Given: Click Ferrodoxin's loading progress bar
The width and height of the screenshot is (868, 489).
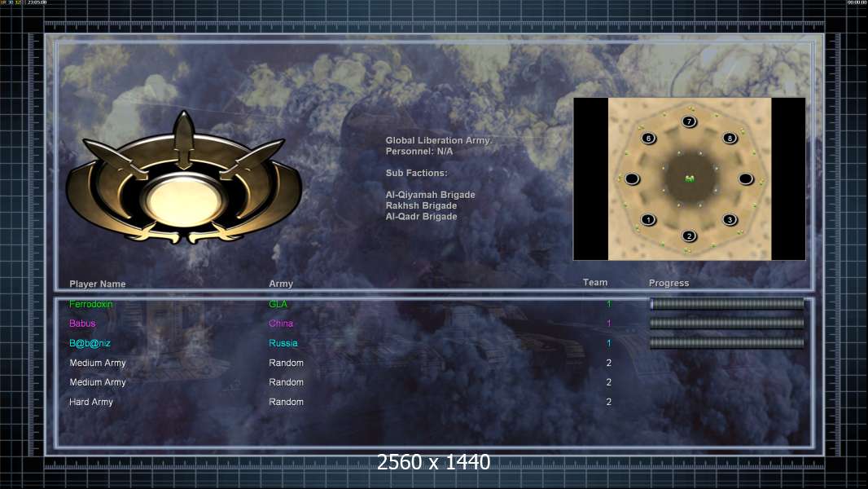Looking at the screenshot, I should [727, 303].
